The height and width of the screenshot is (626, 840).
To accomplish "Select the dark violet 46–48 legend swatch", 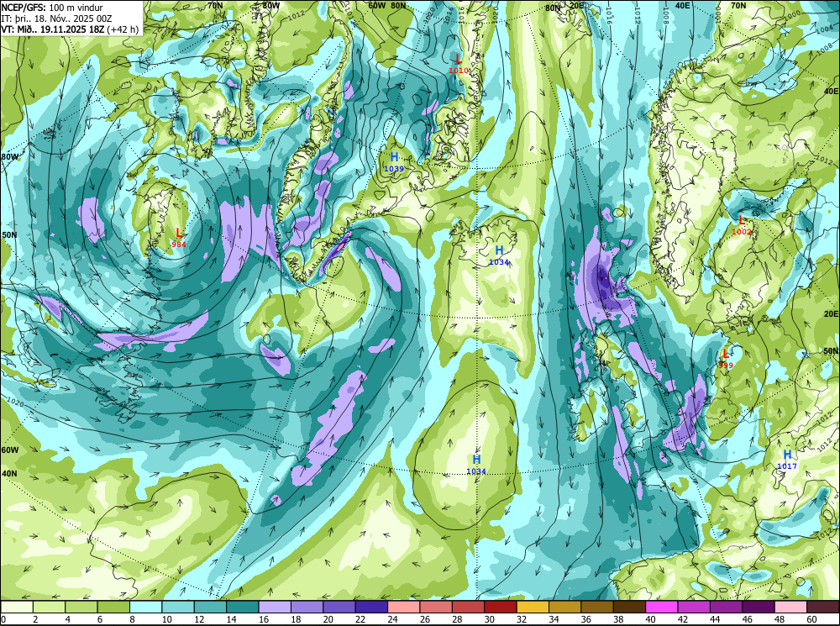I will [x=759, y=607].
